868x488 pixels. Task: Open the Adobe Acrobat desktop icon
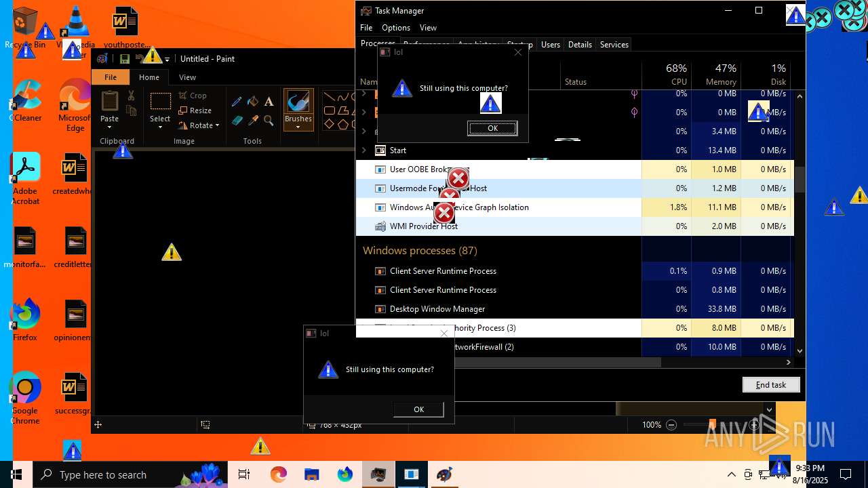(25, 179)
